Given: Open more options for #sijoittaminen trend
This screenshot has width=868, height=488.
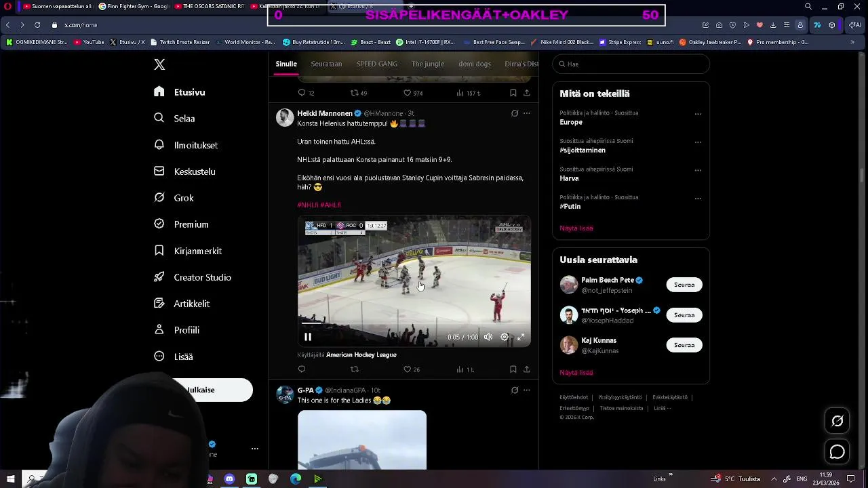Looking at the screenshot, I should 698,142.
